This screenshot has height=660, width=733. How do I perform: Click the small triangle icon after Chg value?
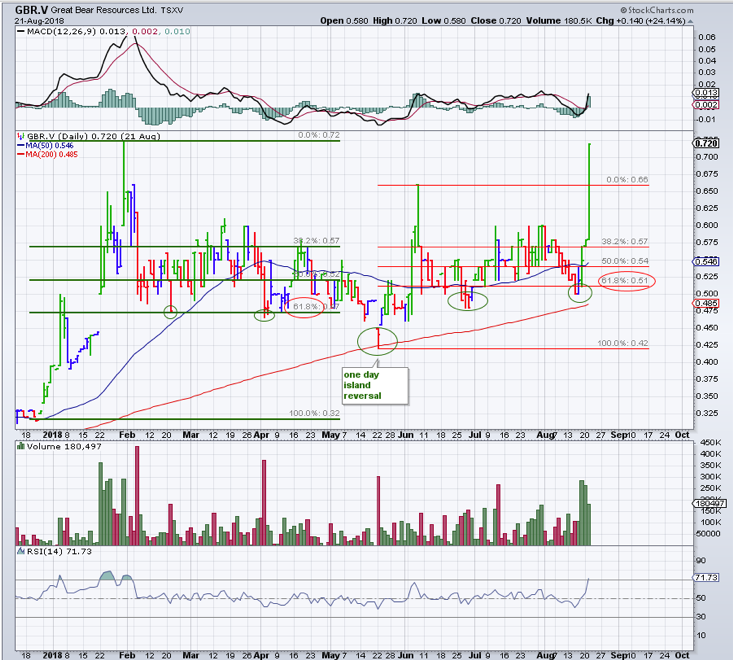[690, 22]
